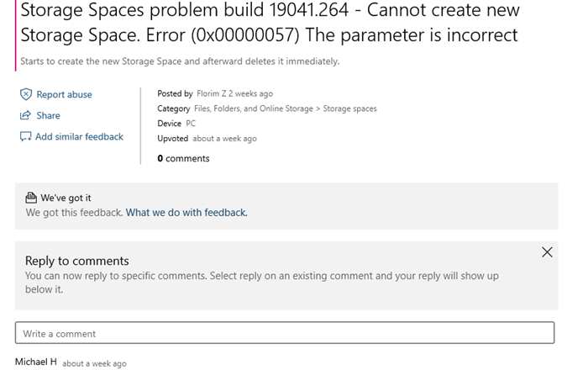
Task: Click poster name Florim Z
Action: 212,93
